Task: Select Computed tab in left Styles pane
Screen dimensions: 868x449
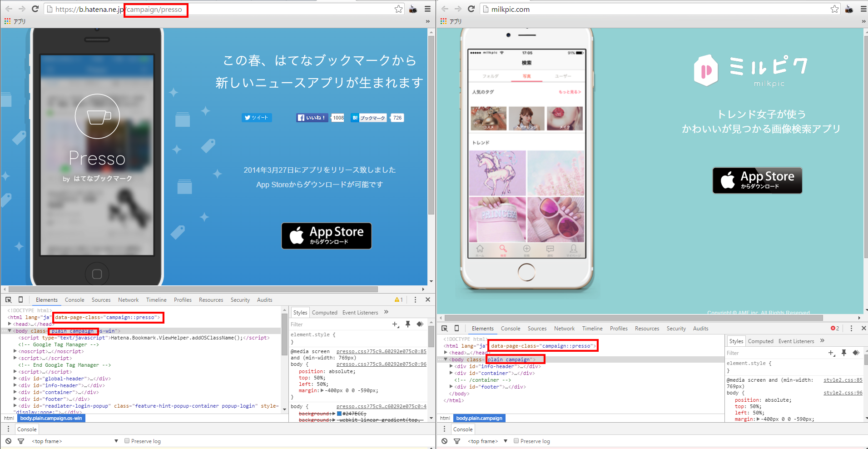Action: tap(324, 313)
